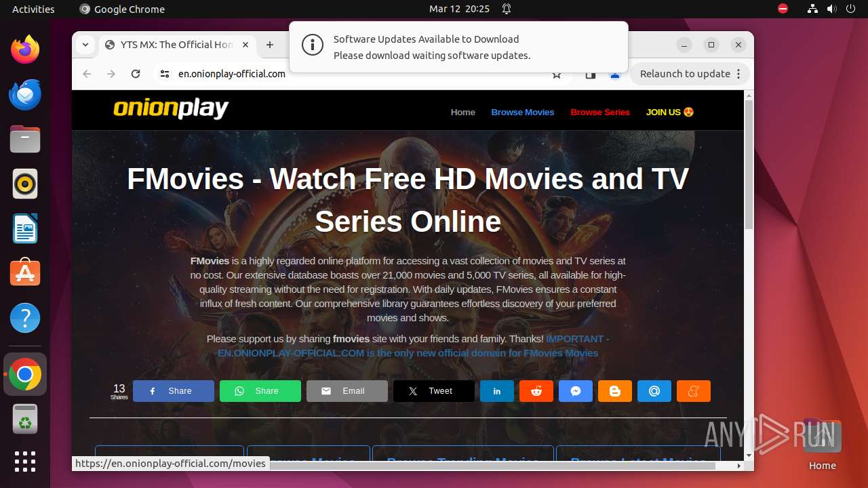Open the Home desktop folder

click(822, 445)
